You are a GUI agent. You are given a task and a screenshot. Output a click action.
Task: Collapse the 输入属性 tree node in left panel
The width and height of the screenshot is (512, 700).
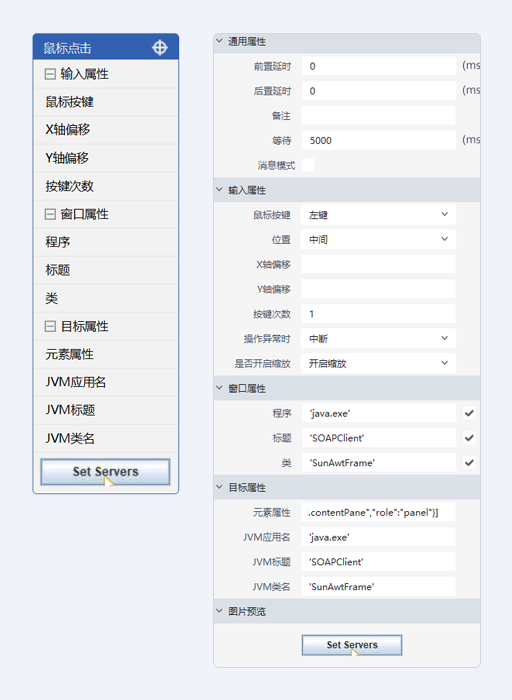tap(50, 74)
